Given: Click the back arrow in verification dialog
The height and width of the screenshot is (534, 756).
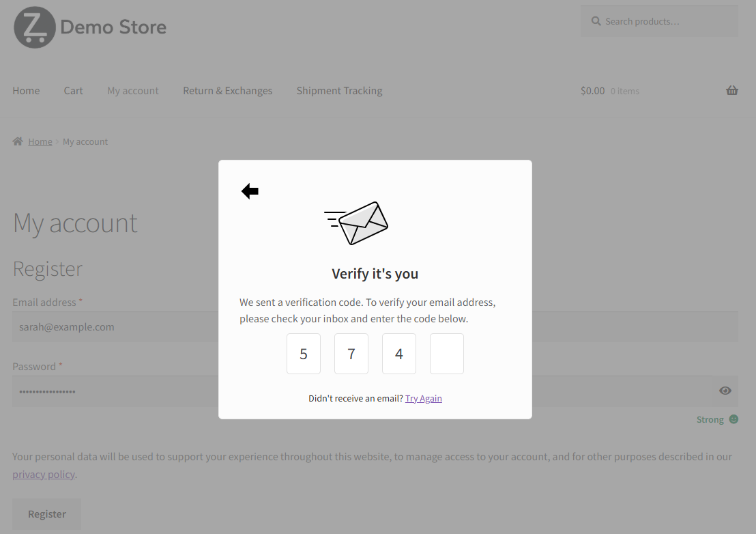Looking at the screenshot, I should pos(250,191).
